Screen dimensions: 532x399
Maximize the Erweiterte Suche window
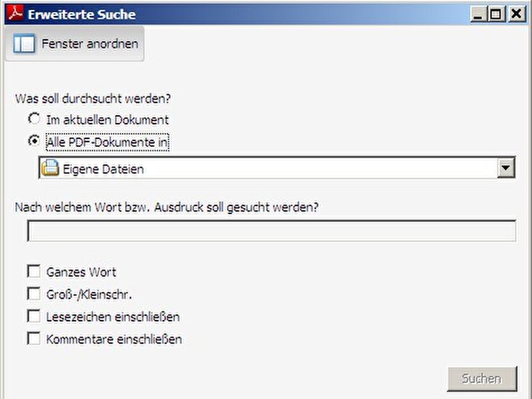click(496, 14)
